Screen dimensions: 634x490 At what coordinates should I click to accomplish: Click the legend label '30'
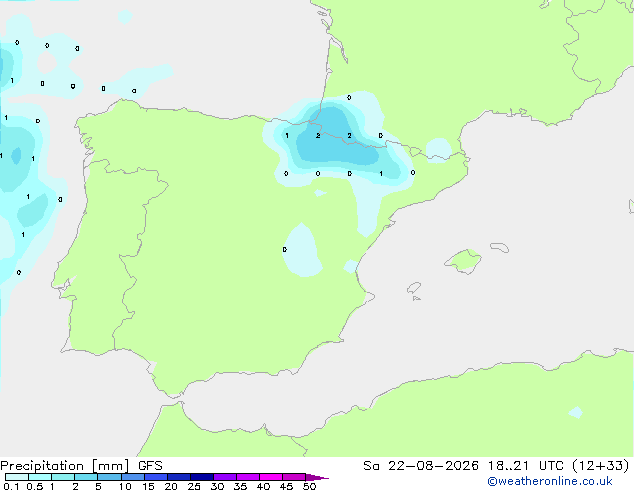[x=217, y=486]
